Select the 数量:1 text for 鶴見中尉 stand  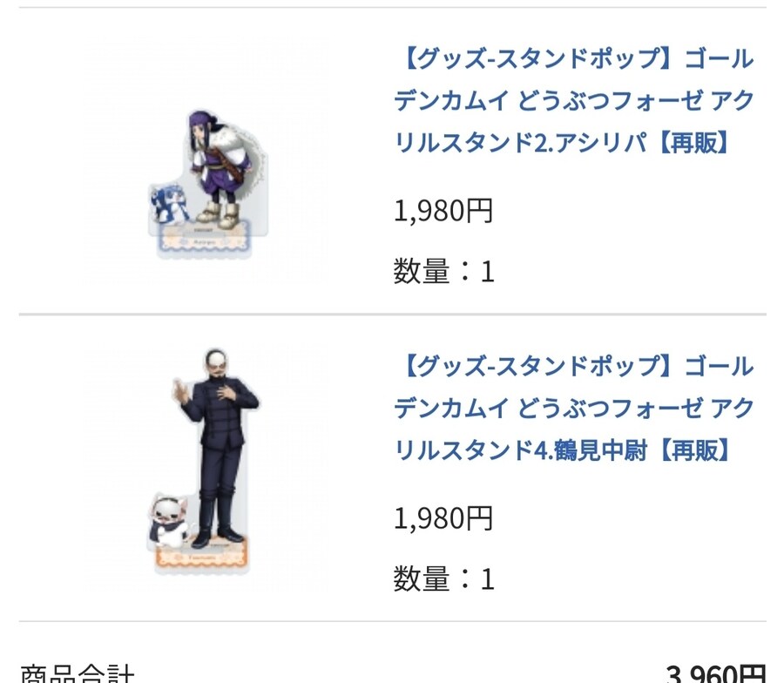pyautogui.click(x=443, y=578)
